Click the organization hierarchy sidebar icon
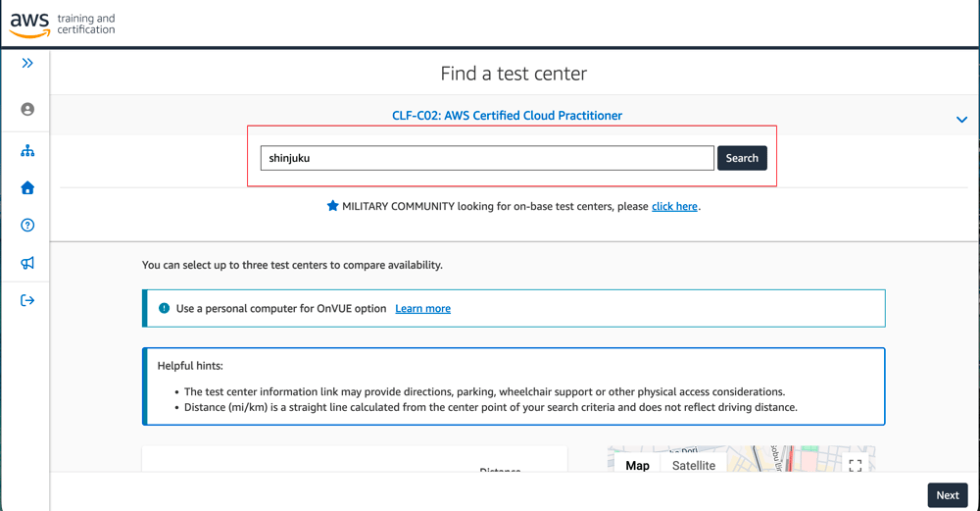Screen dimensions: 980x511 click(26, 151)
